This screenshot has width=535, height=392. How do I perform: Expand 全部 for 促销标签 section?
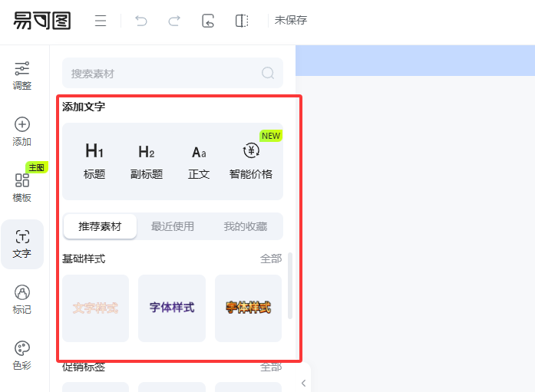tap(271, 367)
